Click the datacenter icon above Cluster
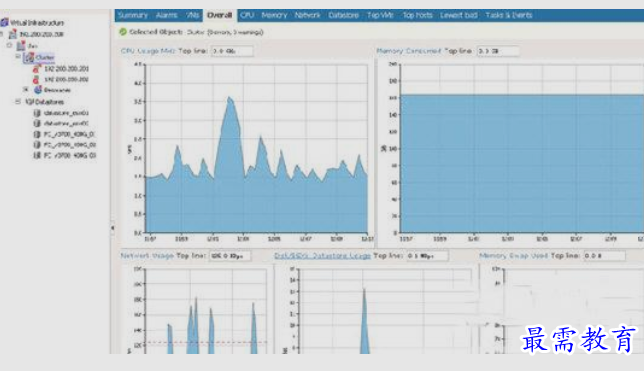The width and height of the screenshot is (644, 371). 21,46
